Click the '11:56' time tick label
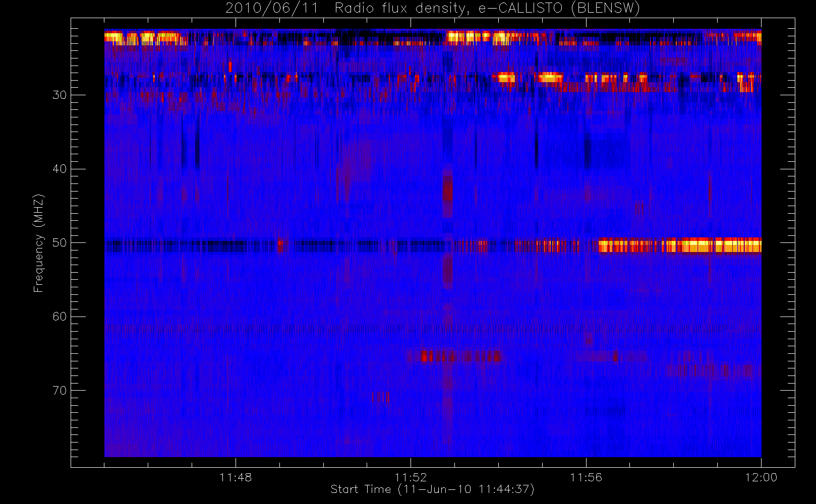The width and height of the screenshot is (816, 504). pos(586,477)
